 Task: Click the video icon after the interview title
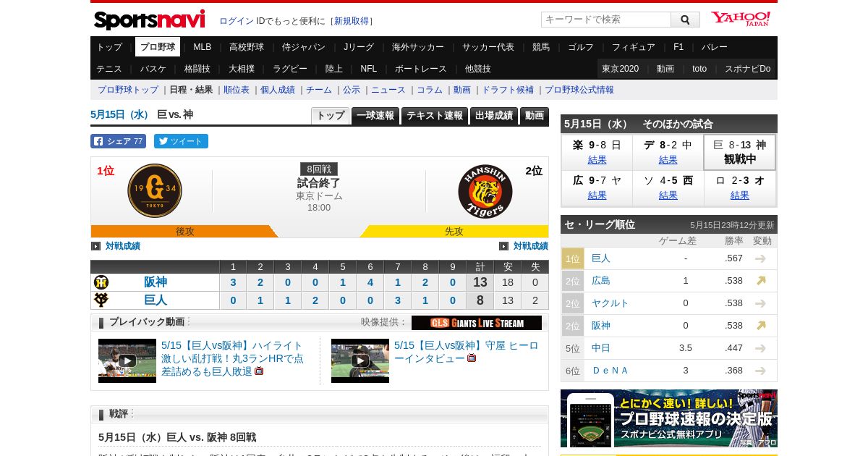(472, 358)
